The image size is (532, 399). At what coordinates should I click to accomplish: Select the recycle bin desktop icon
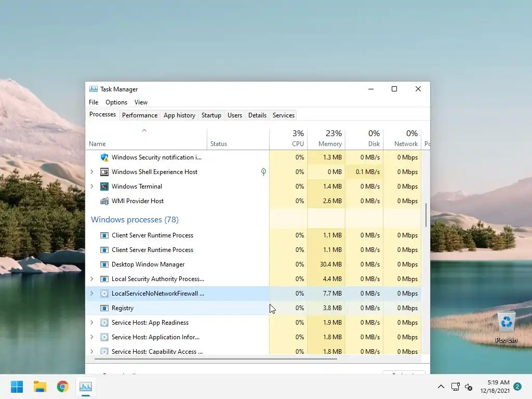tap(506, 328)
